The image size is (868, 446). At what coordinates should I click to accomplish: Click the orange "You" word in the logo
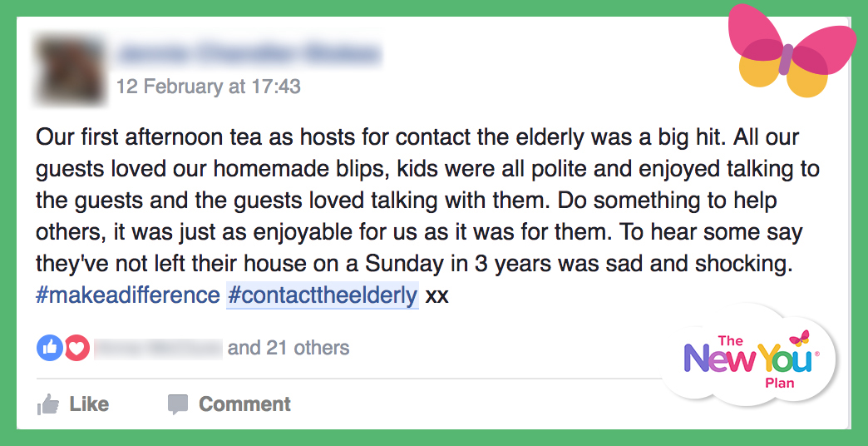(x=784, y=359)
